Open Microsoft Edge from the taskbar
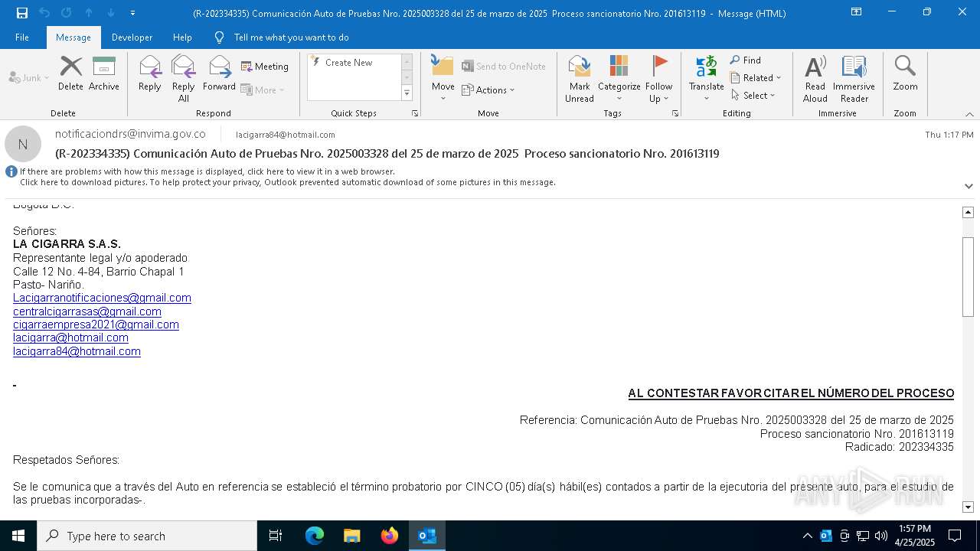Screen dimensions: 980x551 pyautogui.click(x=315, y=536)
